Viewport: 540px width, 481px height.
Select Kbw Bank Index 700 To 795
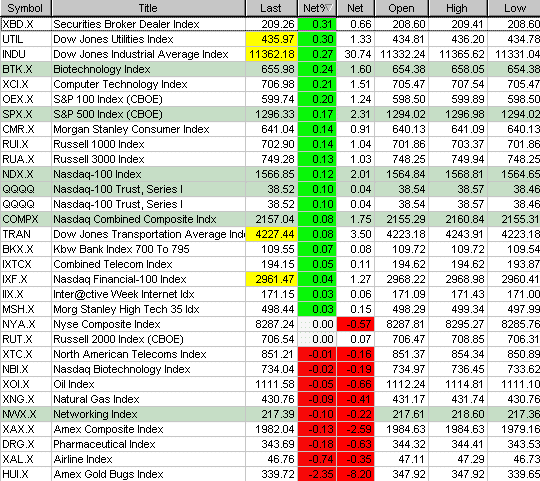click(x=121, y=249)
